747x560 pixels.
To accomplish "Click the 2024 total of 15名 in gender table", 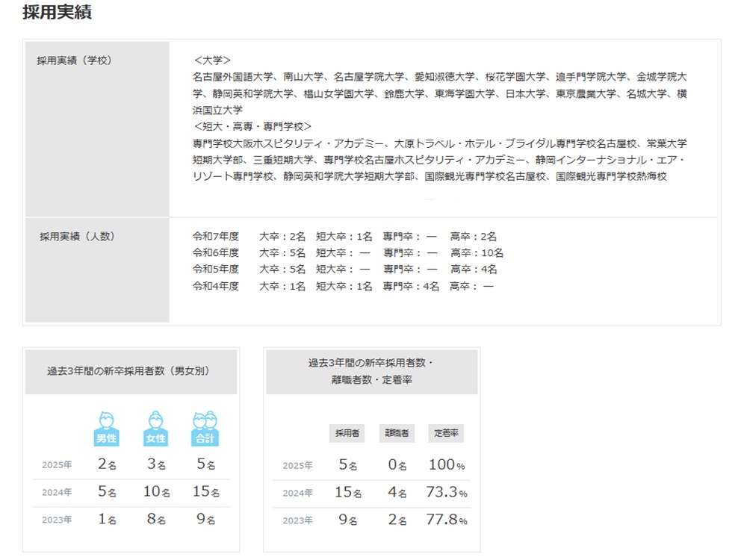I will coord(204,493).
